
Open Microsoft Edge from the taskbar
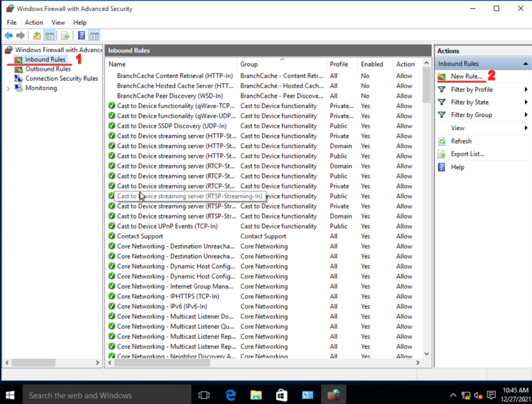[230, 395]
